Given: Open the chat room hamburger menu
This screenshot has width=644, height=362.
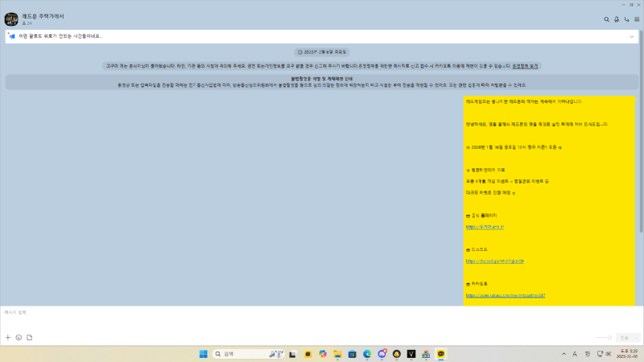Looking at the screenshot, I should click(636, 19).
